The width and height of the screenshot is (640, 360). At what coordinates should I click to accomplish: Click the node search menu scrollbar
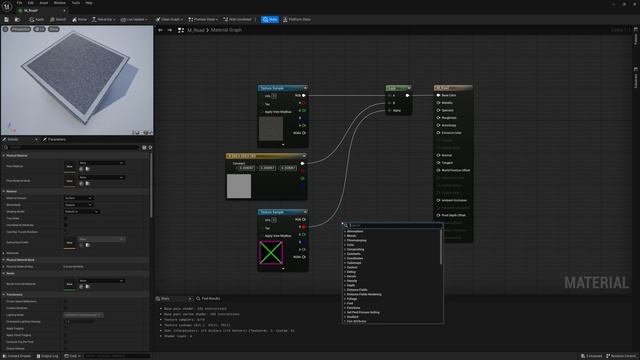pyautogui.click(x=441, y=247)
